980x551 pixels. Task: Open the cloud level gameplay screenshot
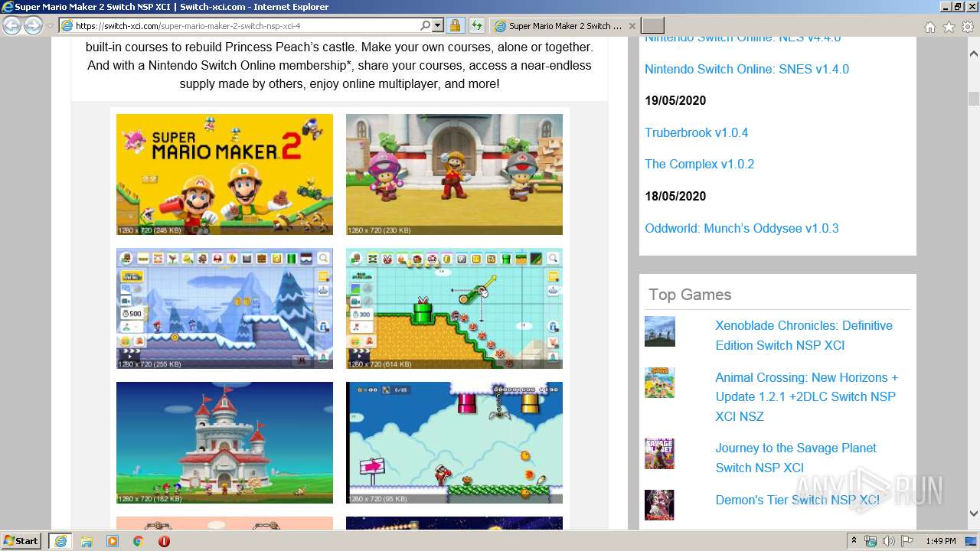pyautogui.click(x=454, y=442)
